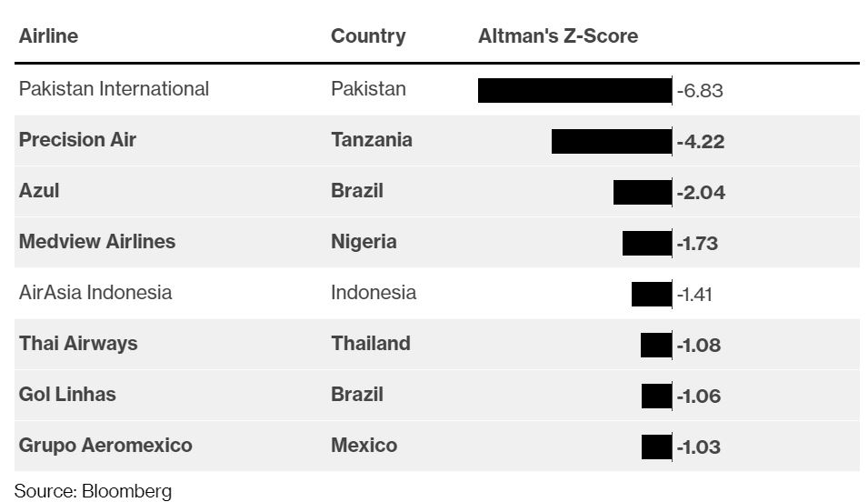
Task: Select the Azul airline entry
Action: coord(39,191)
